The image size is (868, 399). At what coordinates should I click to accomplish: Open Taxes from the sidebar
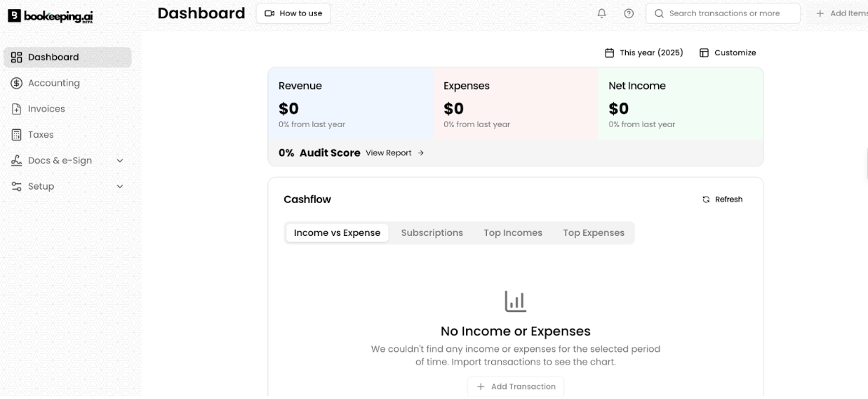(x=67, y=135)
